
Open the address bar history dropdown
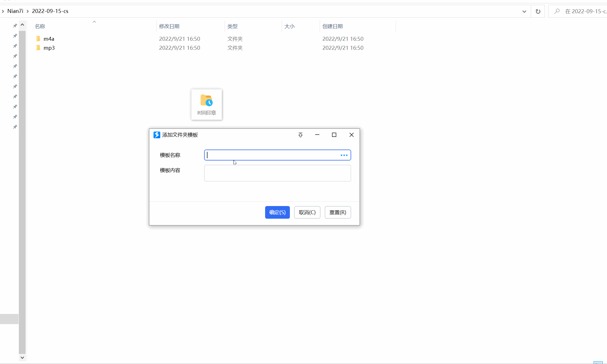524,11
